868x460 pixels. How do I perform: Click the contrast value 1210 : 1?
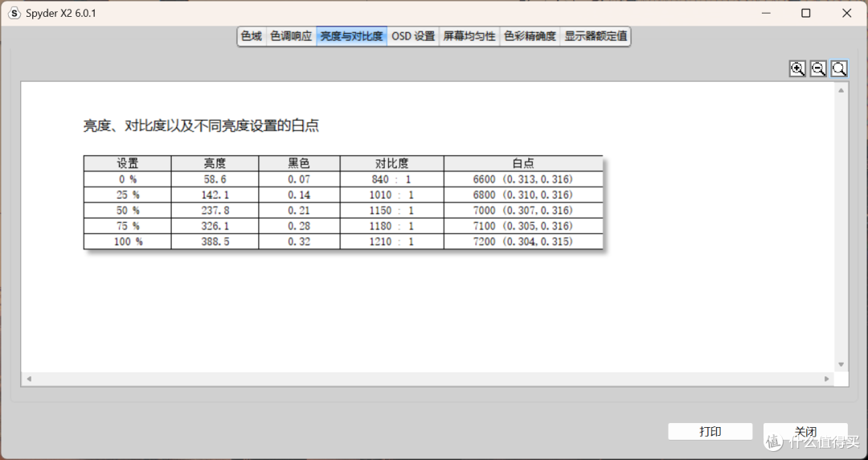point(391,241)
